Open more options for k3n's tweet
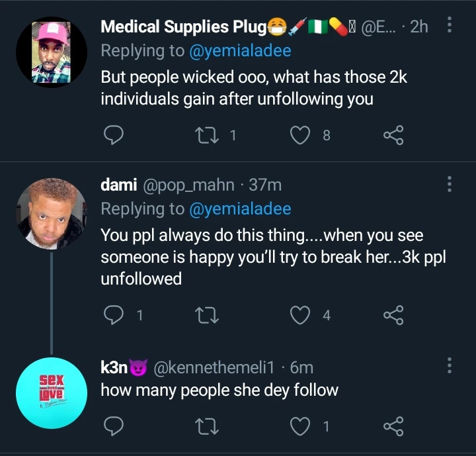476x456 pixels. pyautogui.click(x=450, y=366)
